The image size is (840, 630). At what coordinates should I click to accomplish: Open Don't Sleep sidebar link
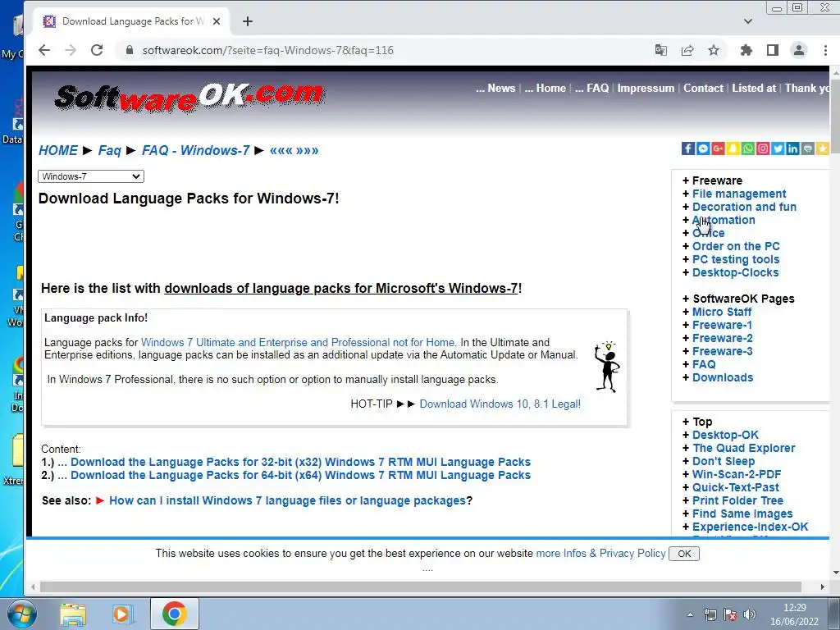(x=724, y=461)
